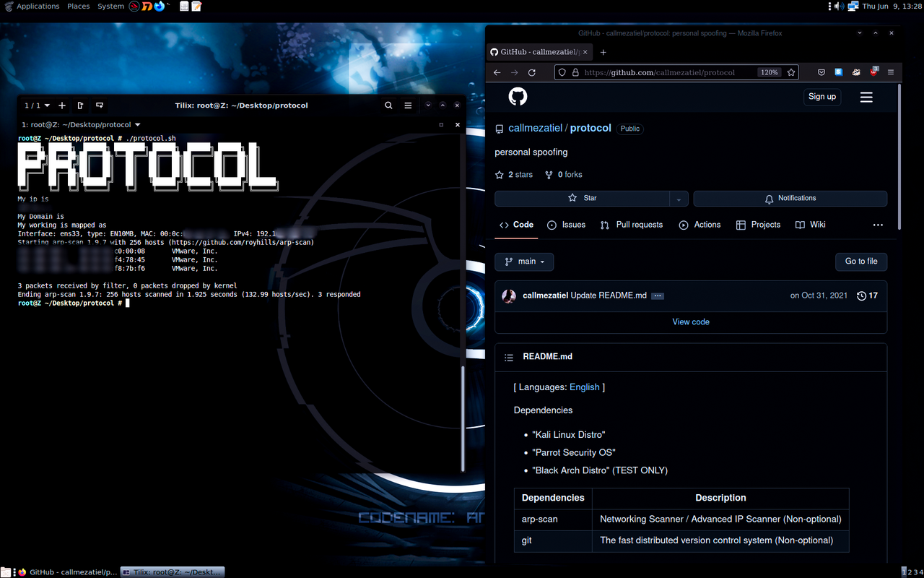Show more repository tabs via ellipsis

pyautogui.click(x=878, y=225)
